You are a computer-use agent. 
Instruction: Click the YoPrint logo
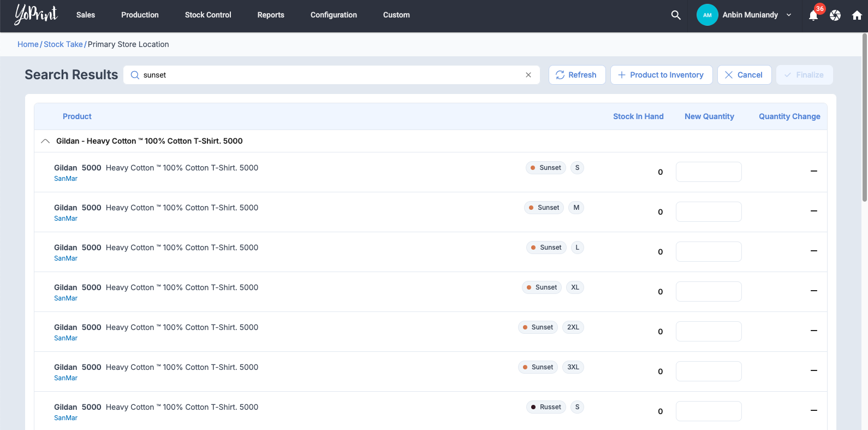click(36, 15)
